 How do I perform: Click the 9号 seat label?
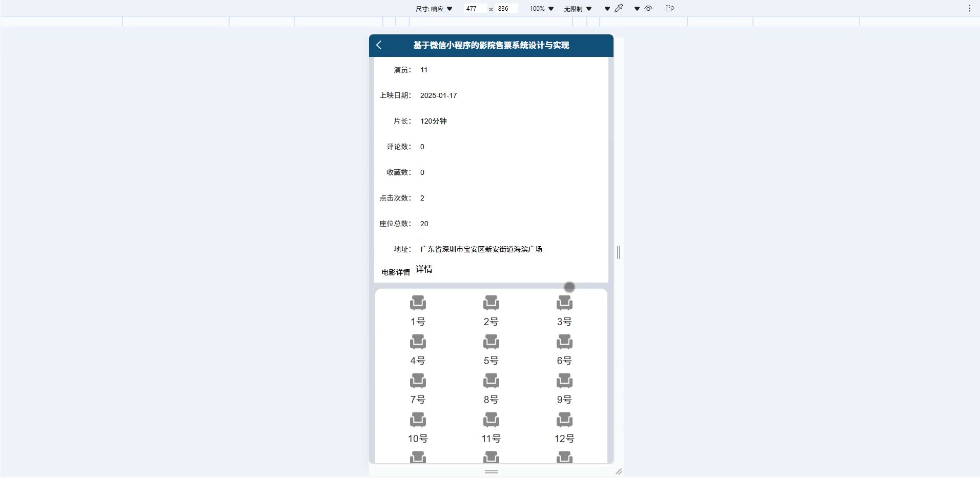click(564, 400)
